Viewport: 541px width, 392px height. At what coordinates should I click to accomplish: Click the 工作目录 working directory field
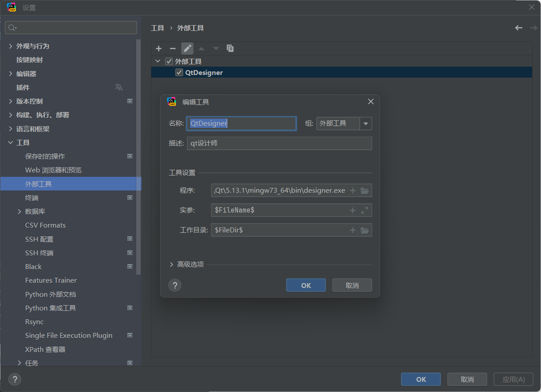tap(291, 230)
